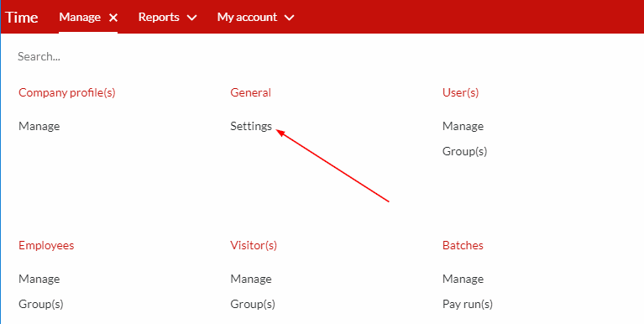The width and height of the screenshot is (644, 324).
Task: Expand the My account dropdown chevron
Action: [289, 18]
